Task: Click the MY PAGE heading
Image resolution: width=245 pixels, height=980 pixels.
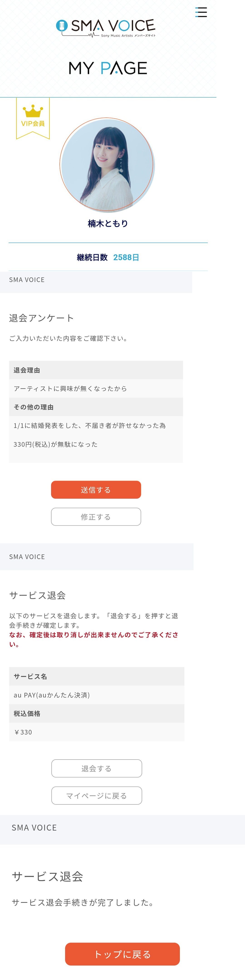Action: point(108,68)
